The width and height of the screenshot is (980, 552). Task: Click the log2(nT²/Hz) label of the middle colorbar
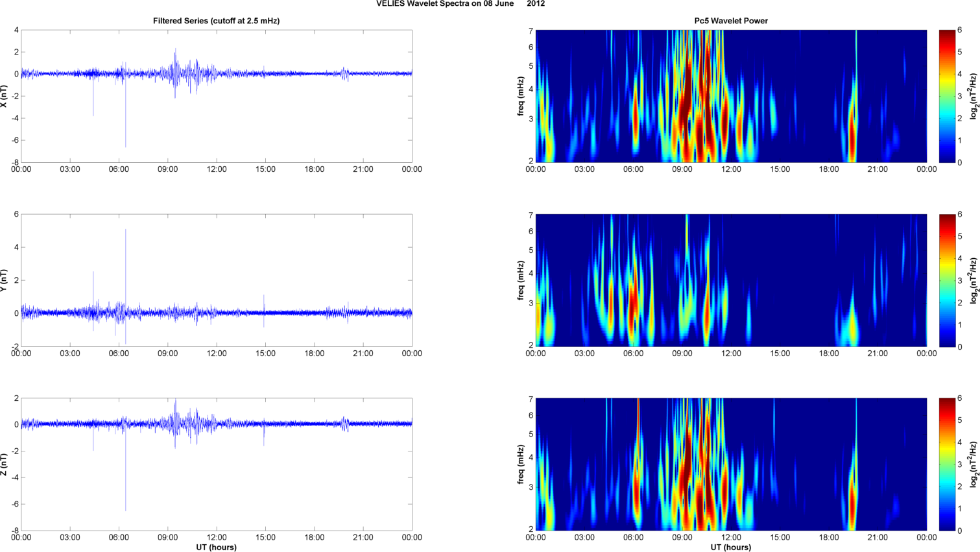point(974,280)
